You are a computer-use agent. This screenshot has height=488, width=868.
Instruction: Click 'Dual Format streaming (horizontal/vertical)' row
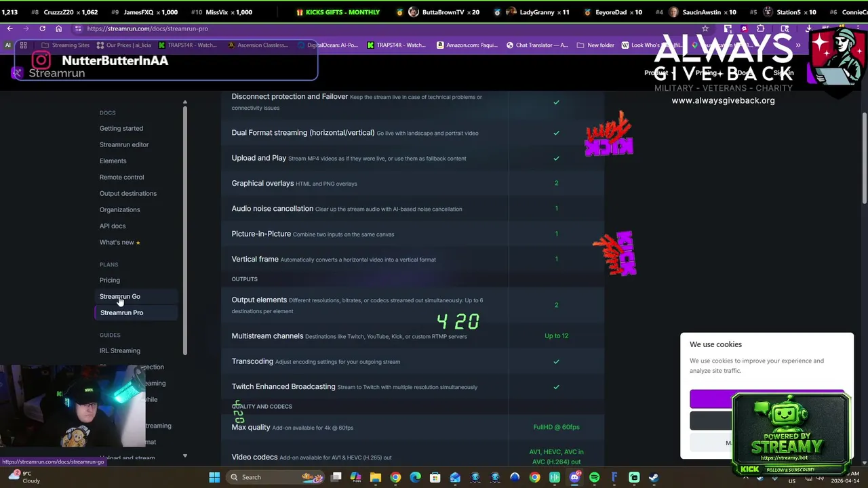412,133
